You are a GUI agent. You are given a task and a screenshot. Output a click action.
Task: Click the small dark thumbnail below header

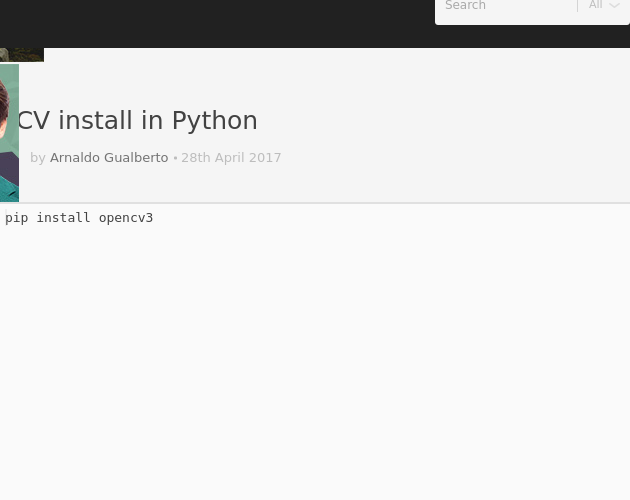coord(22,55)
